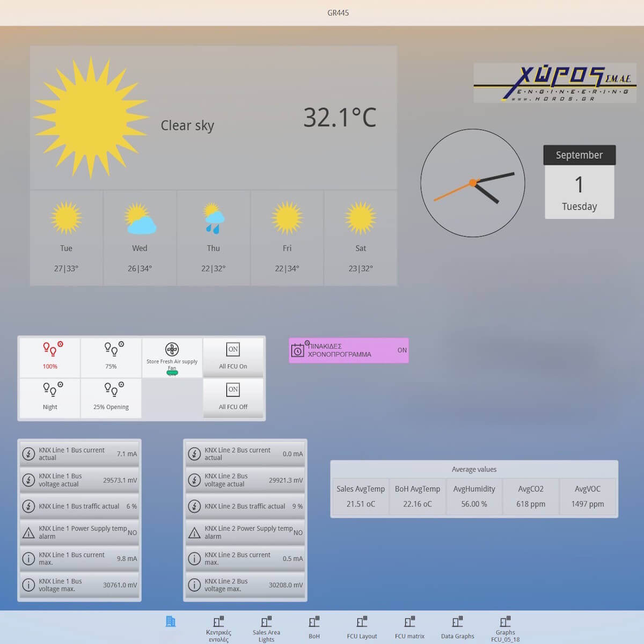644x644 pixels.
Task: Open the Κεντρικές εντολές page icon
Action: click(218, 621)
